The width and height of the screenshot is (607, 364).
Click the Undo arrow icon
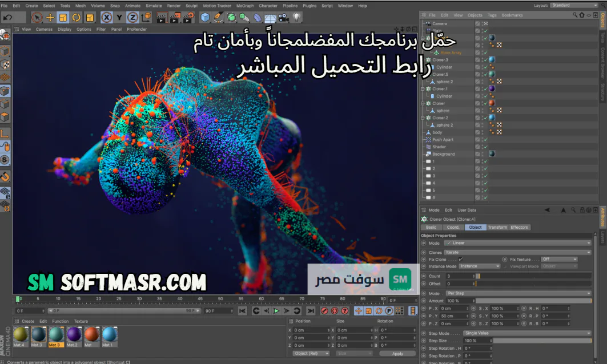[8, 18]
